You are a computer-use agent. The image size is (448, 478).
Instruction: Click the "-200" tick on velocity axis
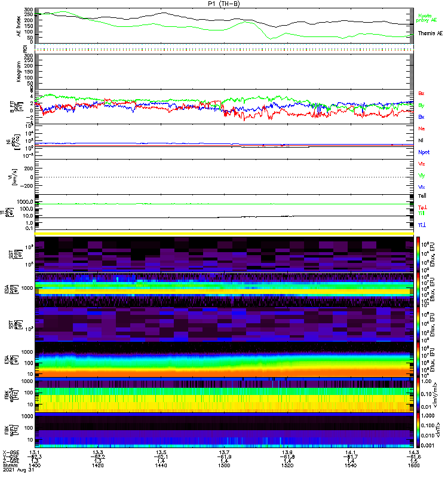coord(27,186)
